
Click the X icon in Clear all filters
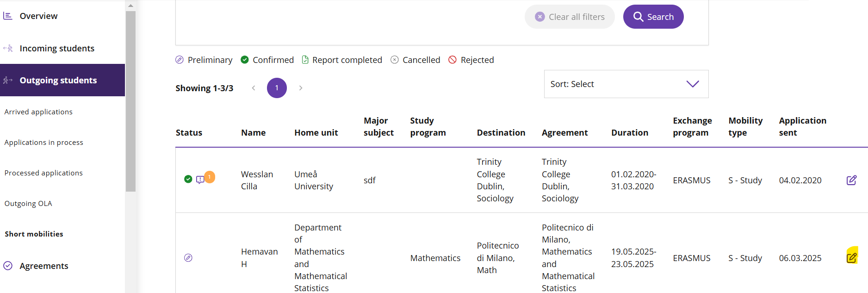coord(540,17)
